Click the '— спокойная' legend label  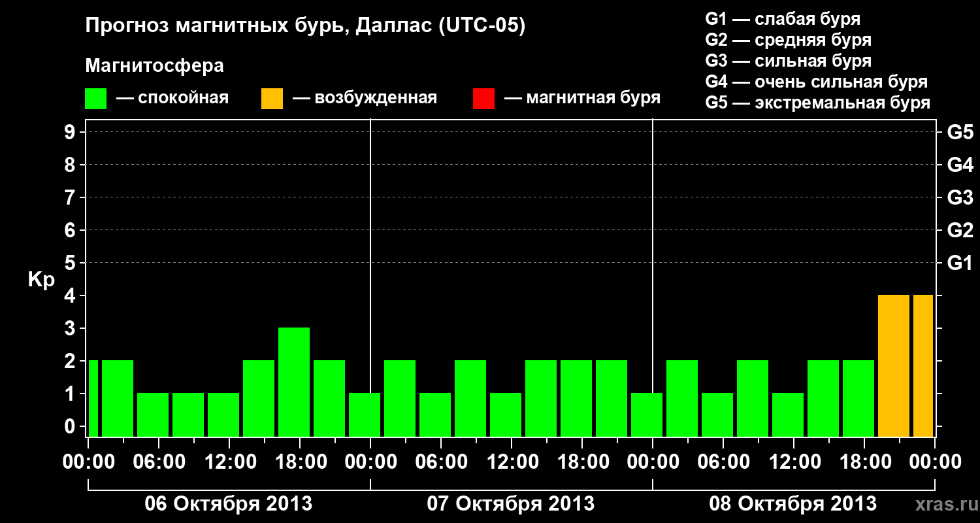pyautogui.click(x=172, y=98)
